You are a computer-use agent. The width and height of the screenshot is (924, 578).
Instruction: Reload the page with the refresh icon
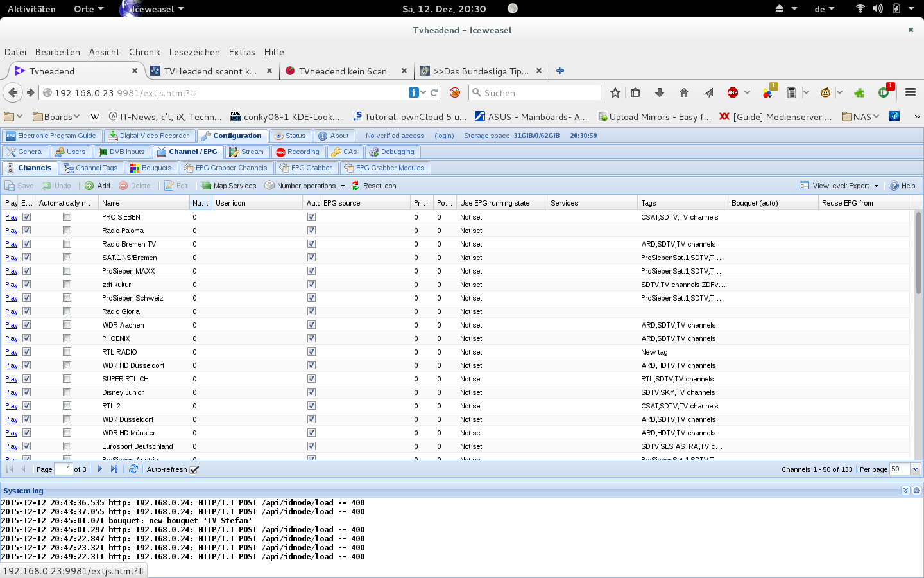[434, 92]
